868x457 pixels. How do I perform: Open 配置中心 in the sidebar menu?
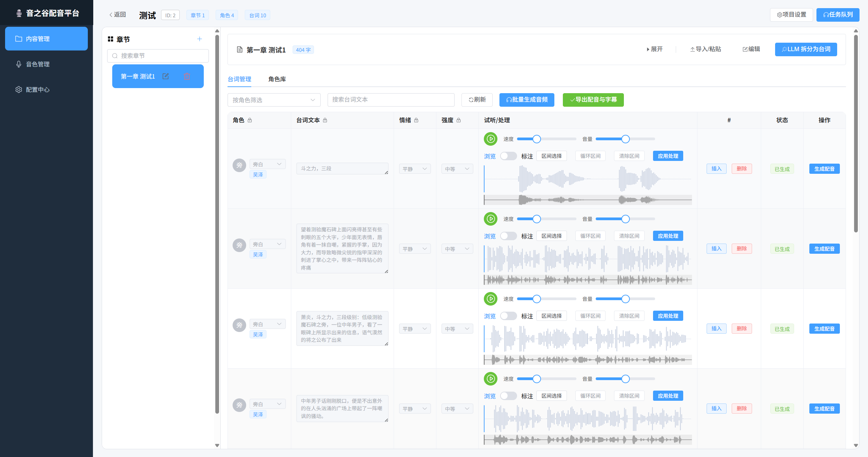[x=38, y=89]
